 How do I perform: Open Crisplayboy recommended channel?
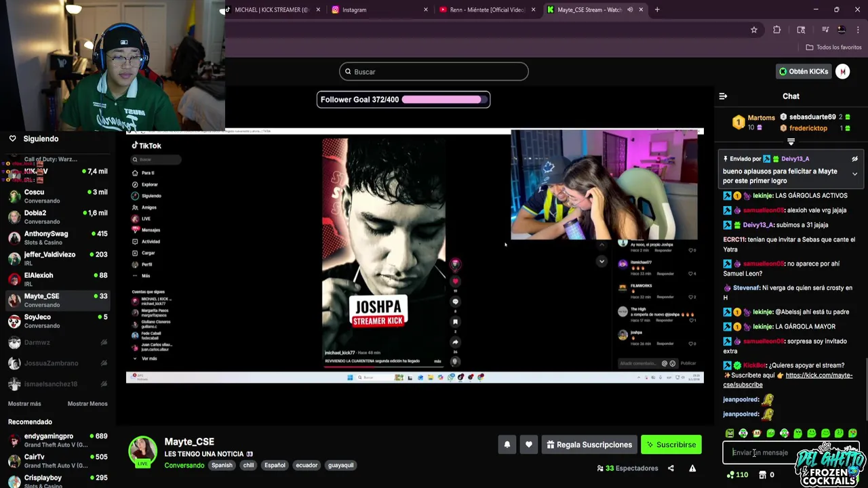tap(58, 481)
